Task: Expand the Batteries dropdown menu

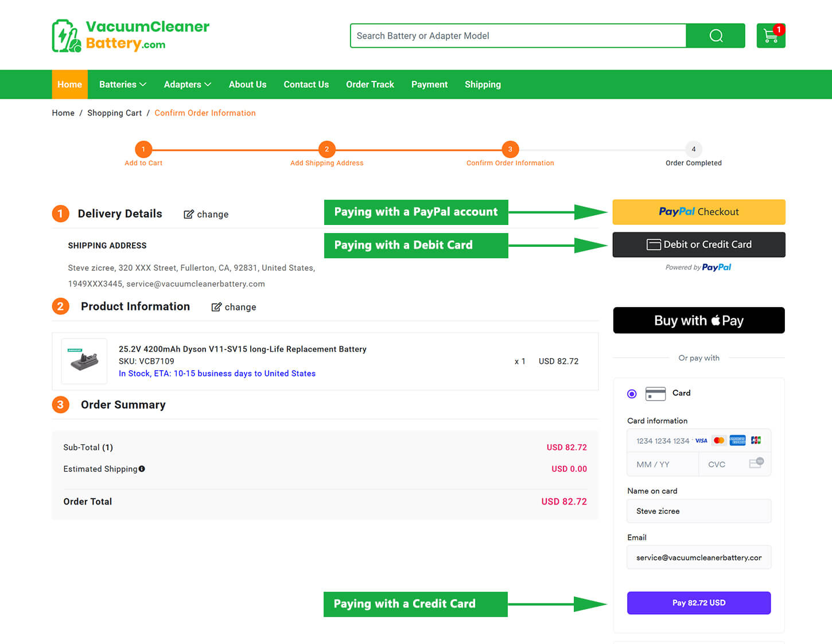Action: [x=122, y=84]
